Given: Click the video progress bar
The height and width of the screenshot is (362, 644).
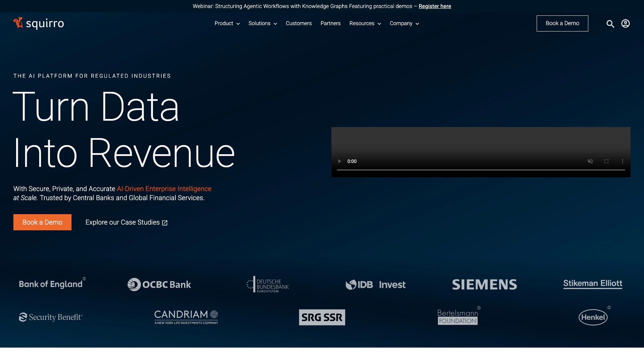Looking at the screenshot, I should (481, 170).
